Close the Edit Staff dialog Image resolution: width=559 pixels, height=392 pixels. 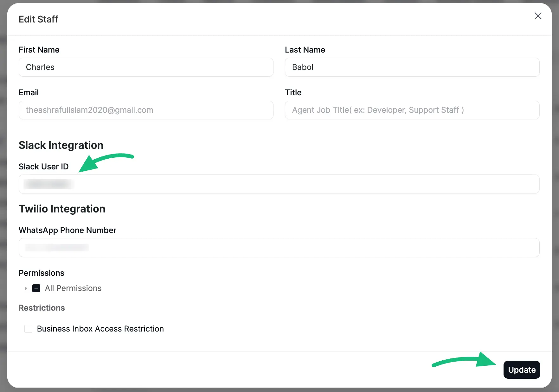click(538, 16)
